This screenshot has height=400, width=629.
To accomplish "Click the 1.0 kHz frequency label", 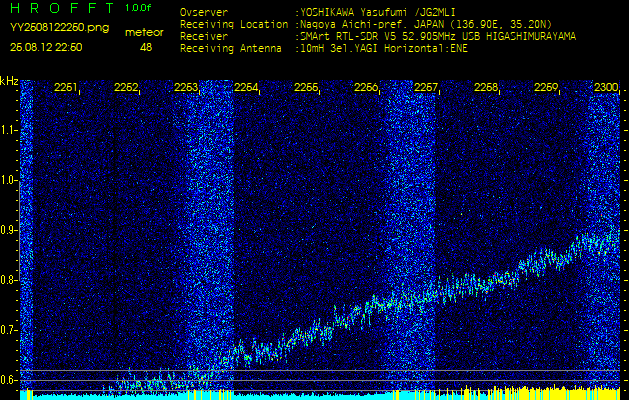I will pyautogui.click(x=9, y=180).
